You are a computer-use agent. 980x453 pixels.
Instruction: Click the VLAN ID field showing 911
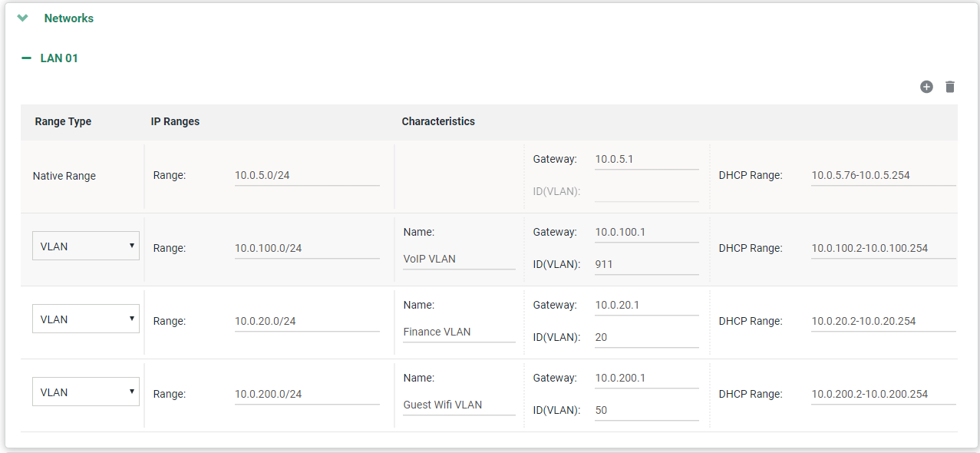pyautogui.click(x=646, y=264)
